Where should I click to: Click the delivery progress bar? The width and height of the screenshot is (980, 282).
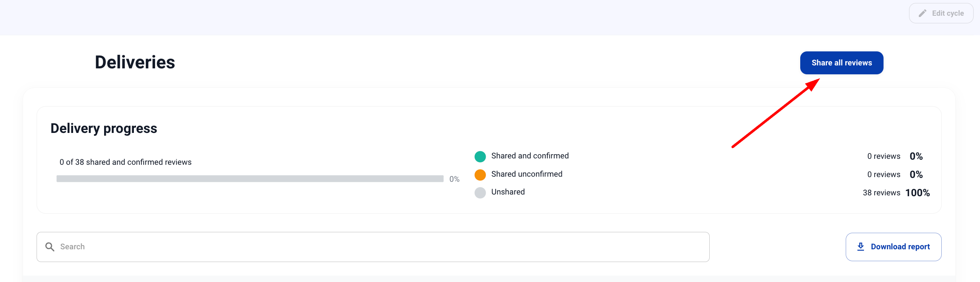(x=250, y=179)
